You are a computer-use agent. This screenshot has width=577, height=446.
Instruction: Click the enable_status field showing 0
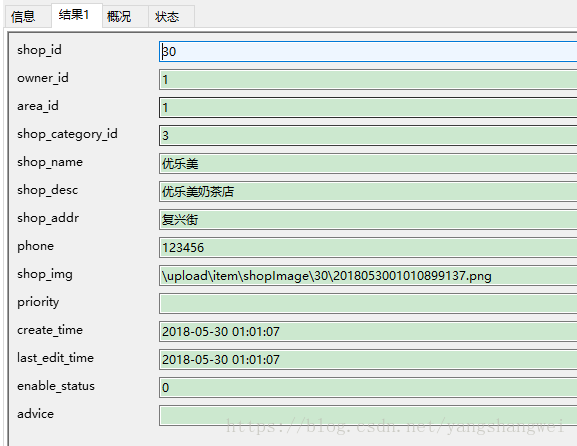[x=368, y=387]
